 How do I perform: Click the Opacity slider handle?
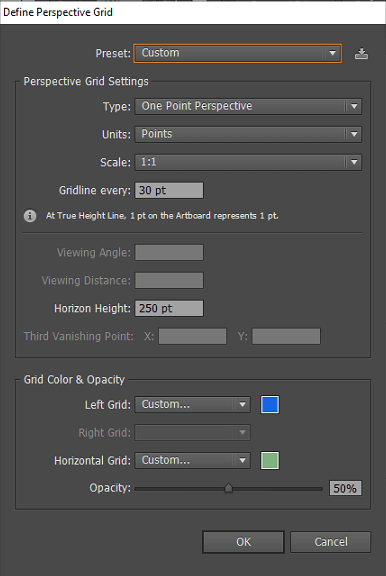(x=228, y=488)
